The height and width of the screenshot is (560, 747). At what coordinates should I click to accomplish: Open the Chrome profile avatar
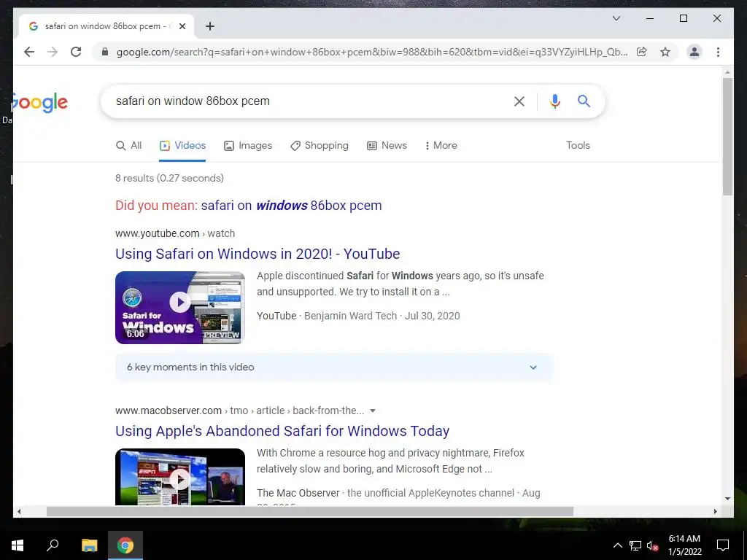click(694, 52)
